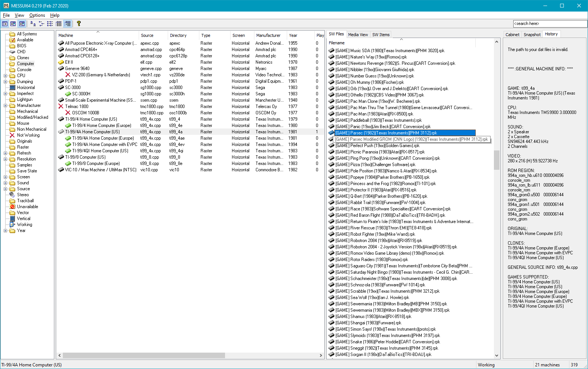Viewport: 588px width, 369px height.
Task: Select the Geneve 9640 machine row
Action: click(190, 69)
